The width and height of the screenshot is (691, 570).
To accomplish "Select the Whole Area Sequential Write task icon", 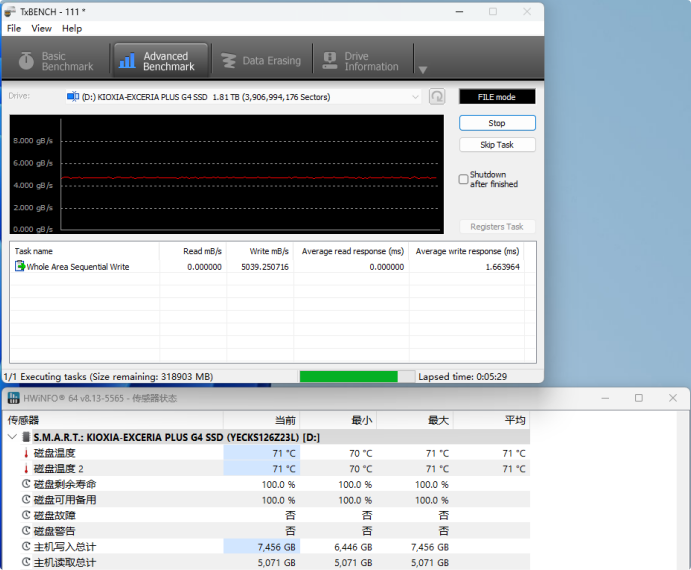I will point(20,267).
